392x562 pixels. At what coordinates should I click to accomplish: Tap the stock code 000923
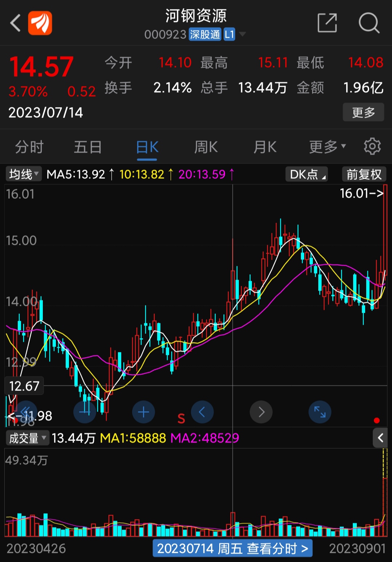[165, 35]
